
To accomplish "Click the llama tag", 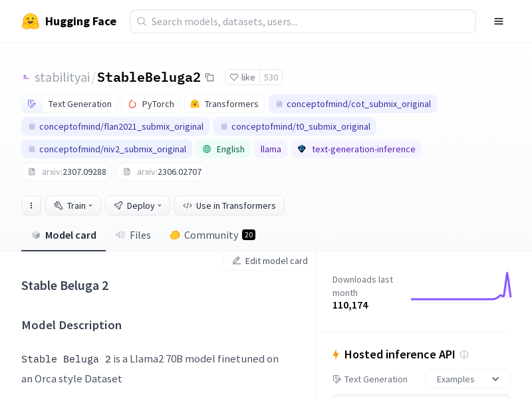I will tap(271, 149).
